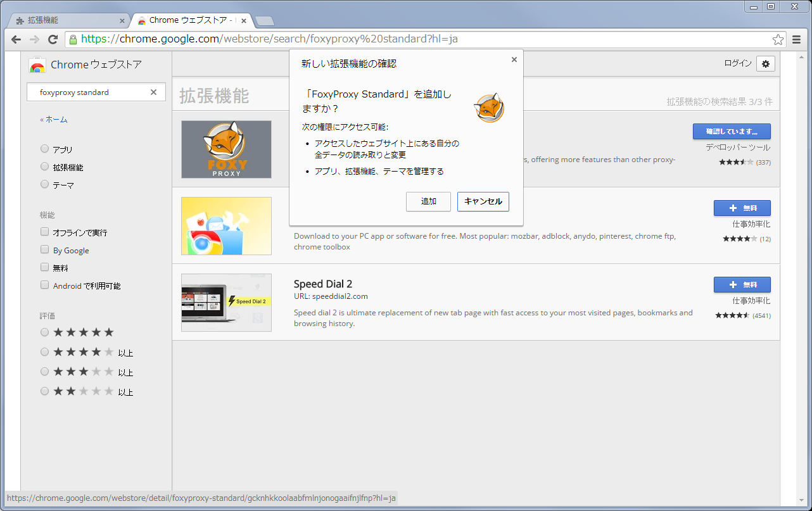Click the デベロッパー ツール category text
The image size is (812, 511).
739,147
